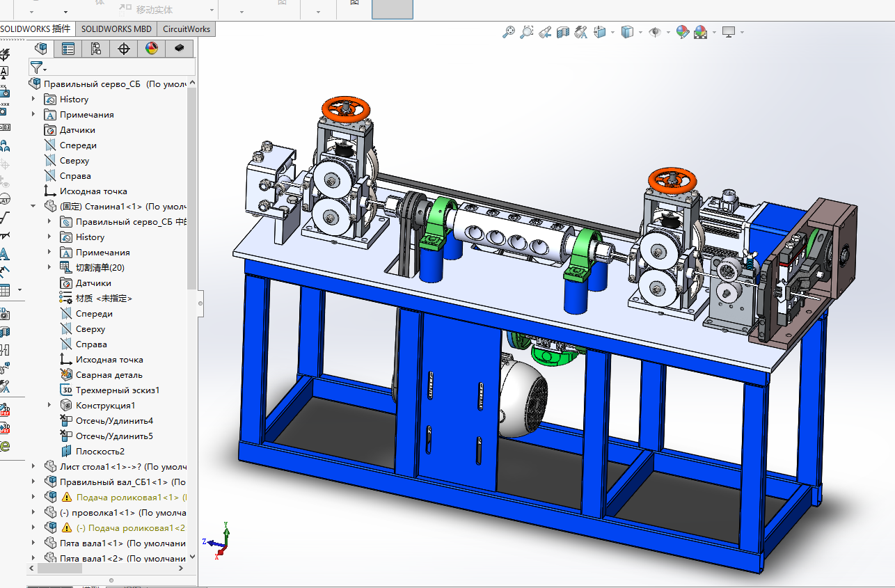Select the Правильный серво_СБ root assembly
This screenshot has width=895, height=588.
(108, 84)
